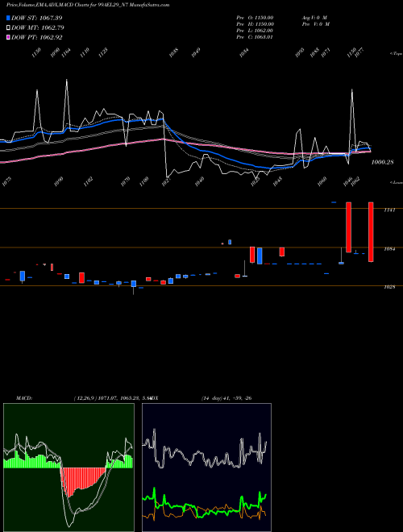Click the 1093 top label
Image resolution: width=403 pixels, height=532 pixels.
(300, 53)
